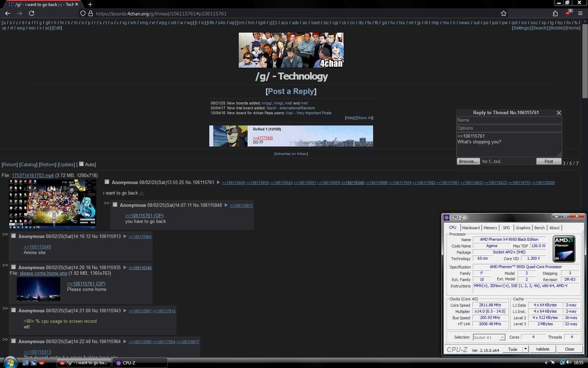Reload the page with the refresh icon
Screen dimensions: 588x368
click(31, 13)
